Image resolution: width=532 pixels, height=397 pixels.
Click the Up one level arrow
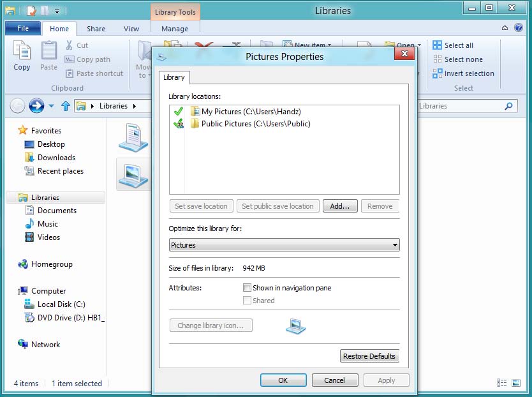tap(65, 106)
